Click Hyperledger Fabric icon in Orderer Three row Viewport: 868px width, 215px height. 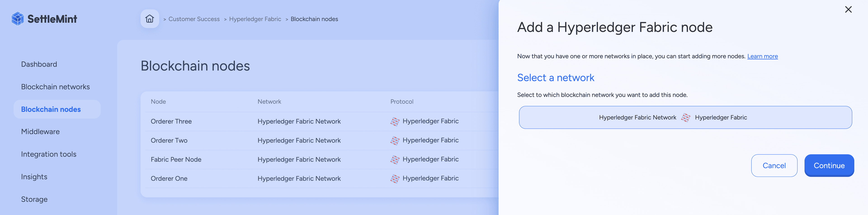coord(395,122)
